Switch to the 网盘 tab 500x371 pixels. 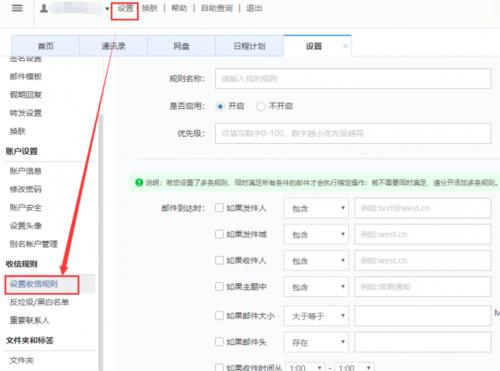(x=181, y=46)
